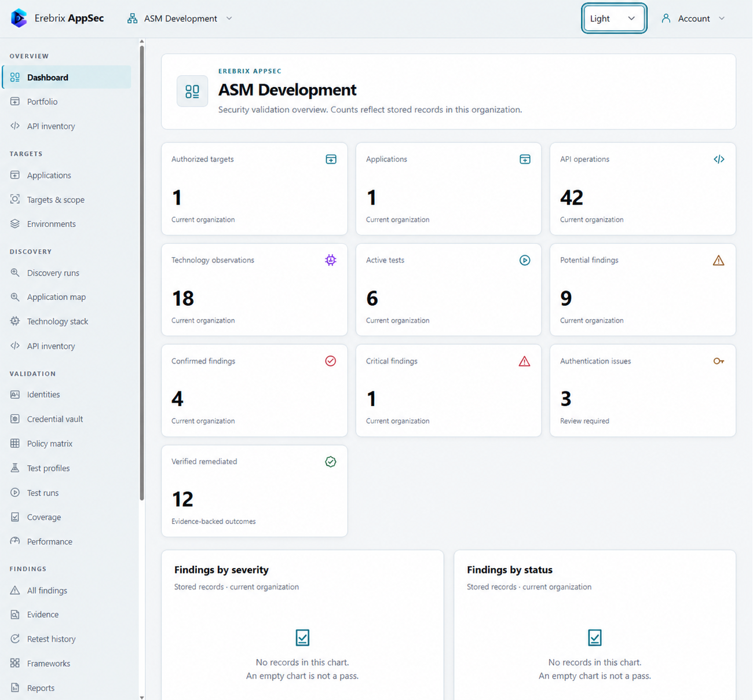
Task: Click the Test profiles flask icon
Action: coord(15,468)
